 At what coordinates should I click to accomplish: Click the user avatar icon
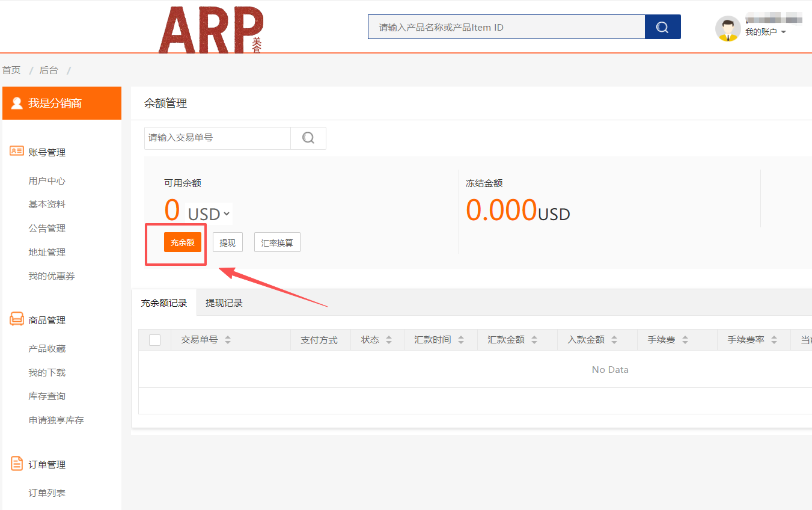pos(728,28)
